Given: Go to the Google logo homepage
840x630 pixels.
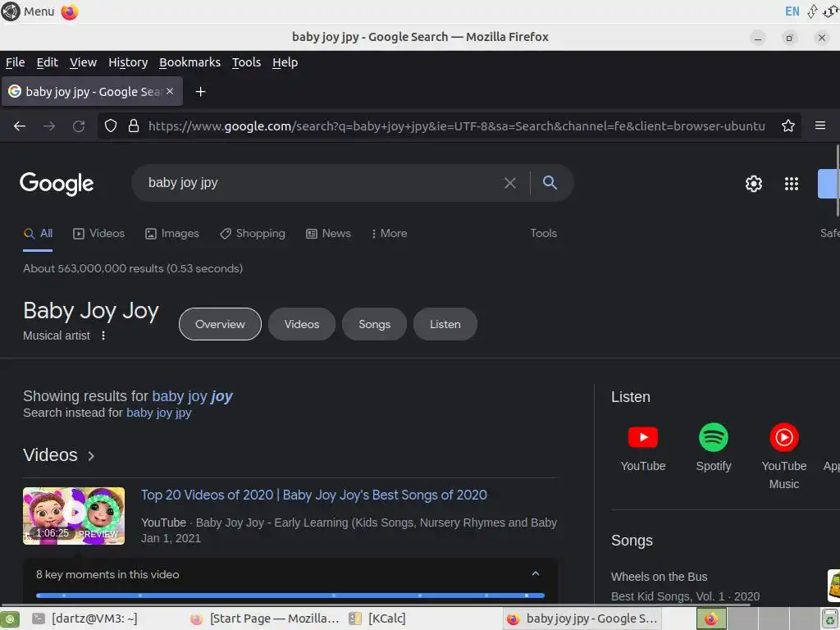Looking at the screenshot, I should point(57,184).
